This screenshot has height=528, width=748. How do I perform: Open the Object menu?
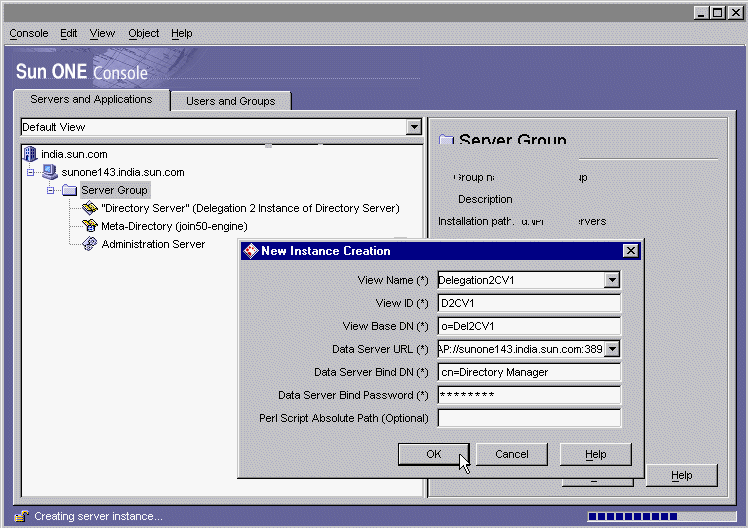click(143, 33)
